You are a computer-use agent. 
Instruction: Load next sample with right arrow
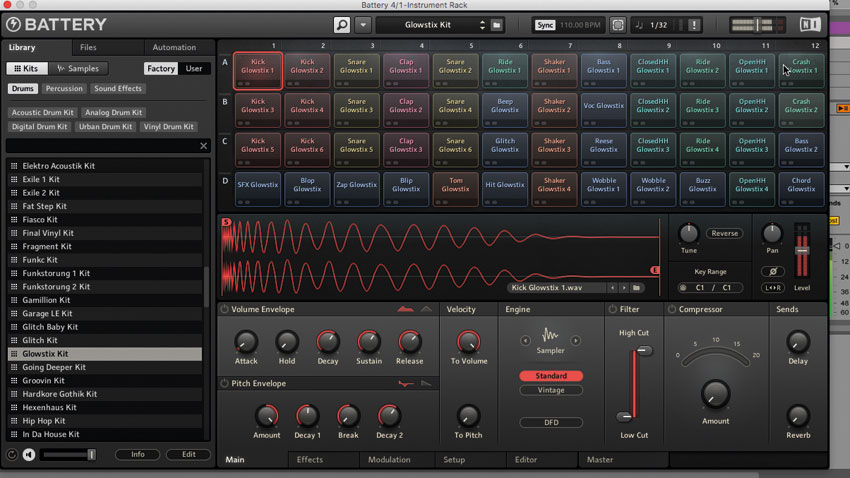624,288
